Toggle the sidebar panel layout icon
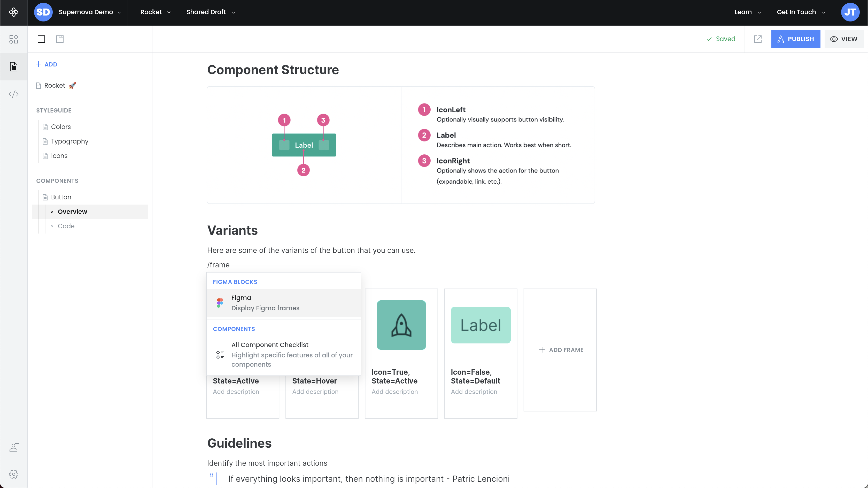This screenshot has width=868, height=488. (41, 39)
